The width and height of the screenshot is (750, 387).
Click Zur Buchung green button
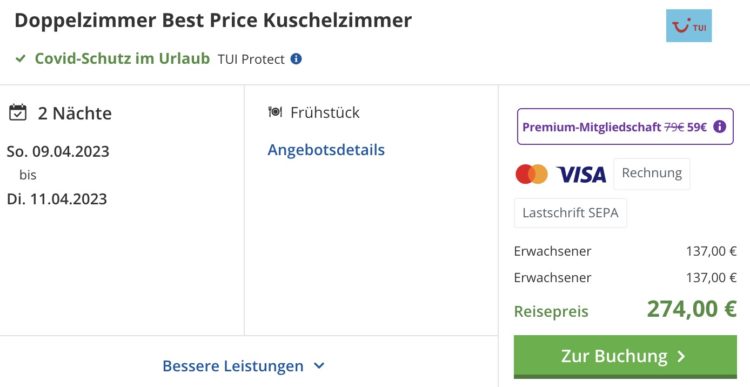click(625, 357)
